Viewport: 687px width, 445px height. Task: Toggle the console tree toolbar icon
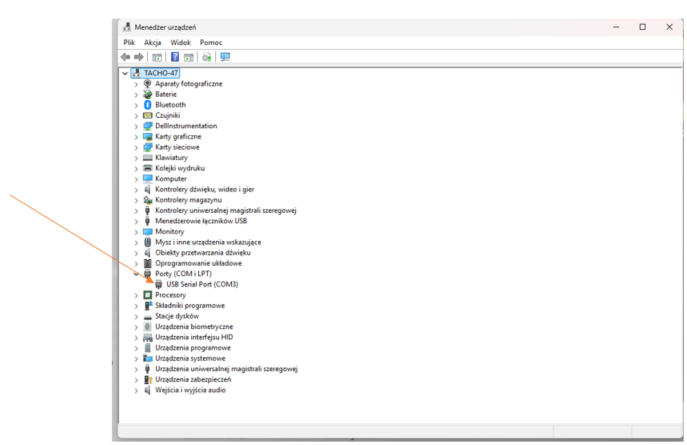(157, 57)
